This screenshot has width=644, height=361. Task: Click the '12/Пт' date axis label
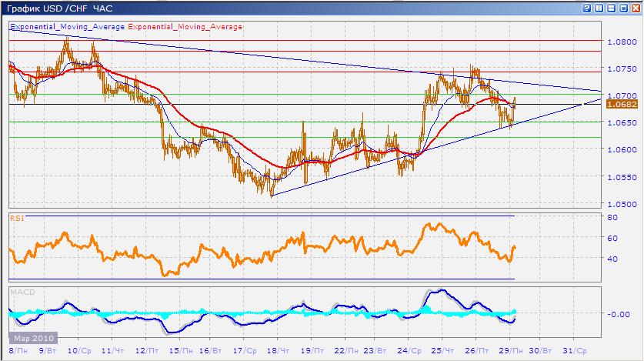coord(147,351)
